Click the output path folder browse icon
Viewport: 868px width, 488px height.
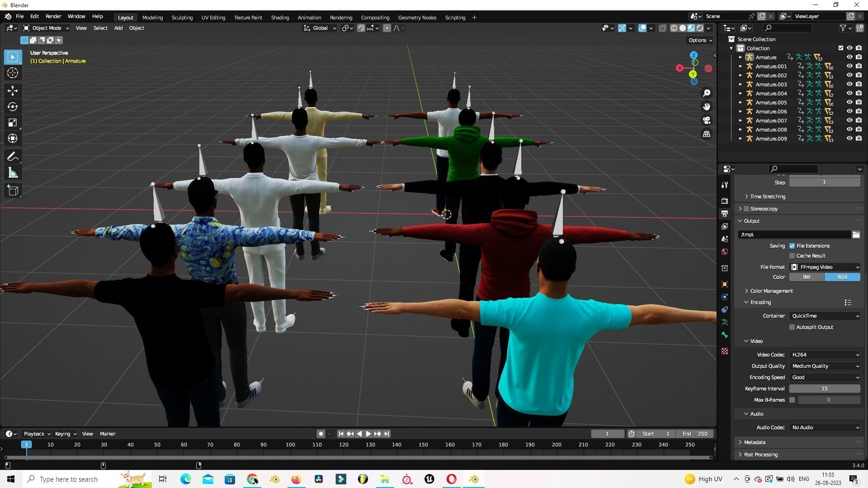[x=856, y=235]
